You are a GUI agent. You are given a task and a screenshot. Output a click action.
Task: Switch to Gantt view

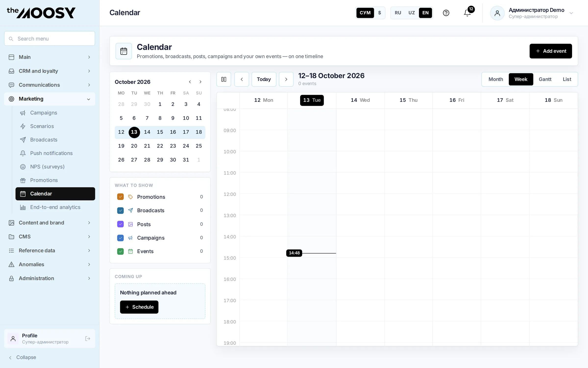click(x=545, y=79)
